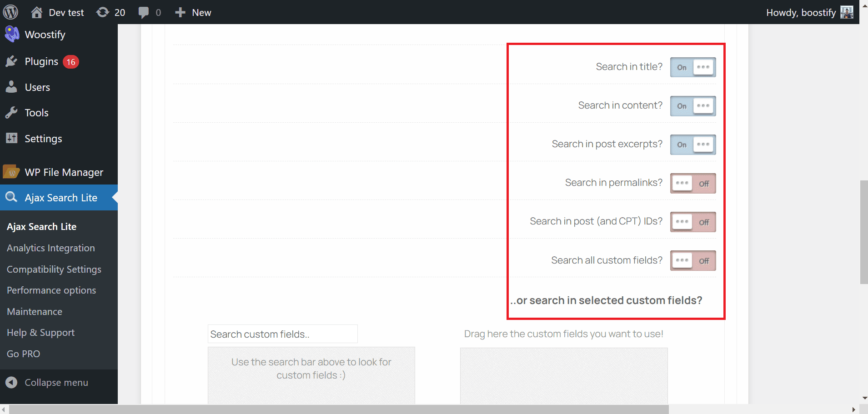Viewport: 868px width, 414px height.
Task: Open the Dev test home icon
Action: pyautogui.click(x=37, y=12)
